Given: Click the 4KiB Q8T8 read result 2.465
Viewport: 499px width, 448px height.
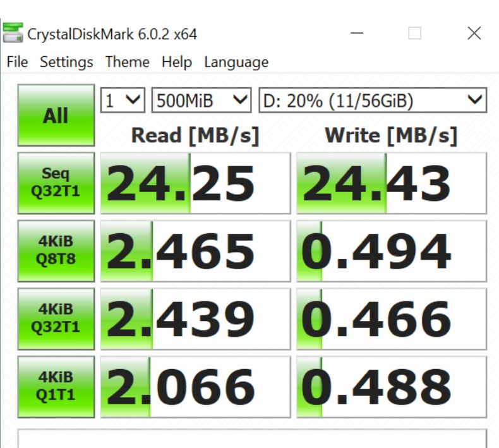Looking at the screenshot, I should (x=195, y=251).
